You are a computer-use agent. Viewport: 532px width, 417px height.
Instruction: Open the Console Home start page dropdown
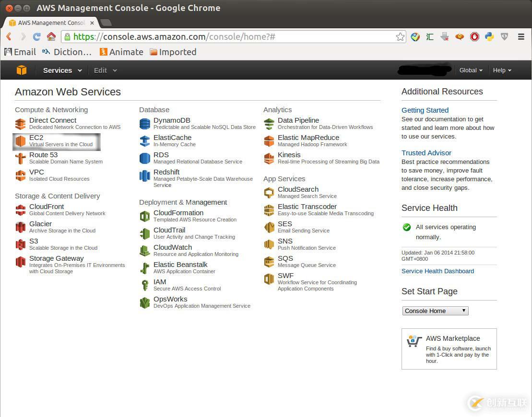(435, 311)
